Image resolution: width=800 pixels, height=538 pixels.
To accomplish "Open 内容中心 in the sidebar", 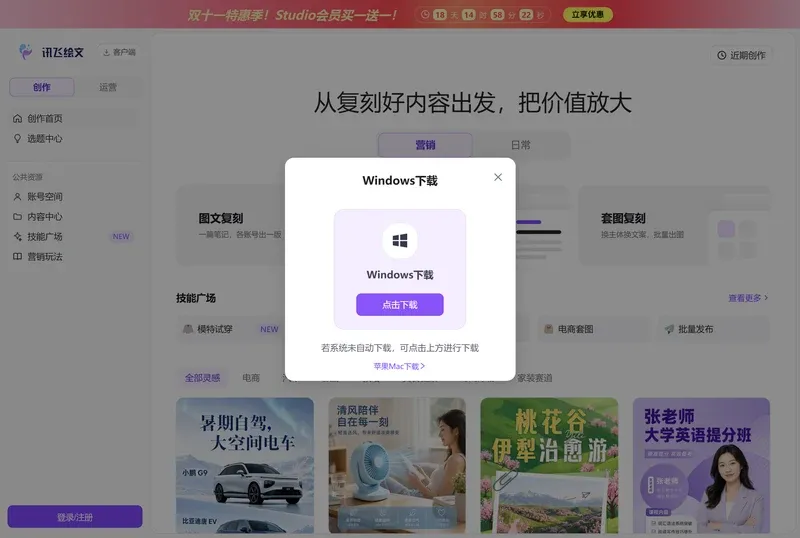I will tap(74, 216).
